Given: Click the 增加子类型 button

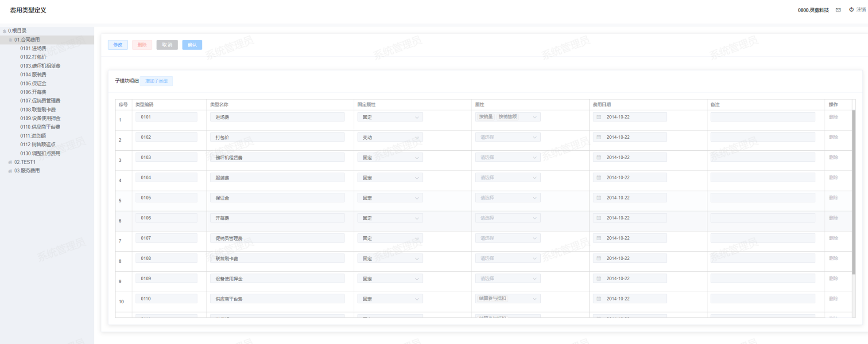Looking at the screenshot, I should tap(156, 81).
